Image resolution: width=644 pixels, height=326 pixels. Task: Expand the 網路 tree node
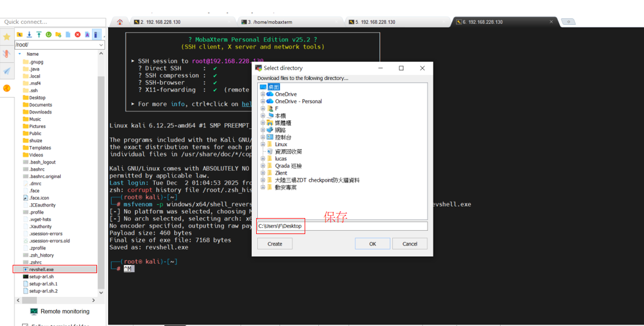263,130
